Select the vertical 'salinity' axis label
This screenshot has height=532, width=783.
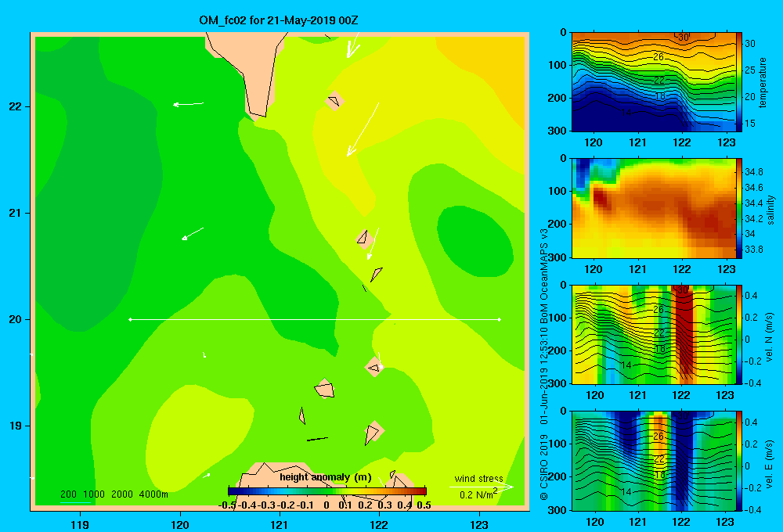click(x=770, y=209)
